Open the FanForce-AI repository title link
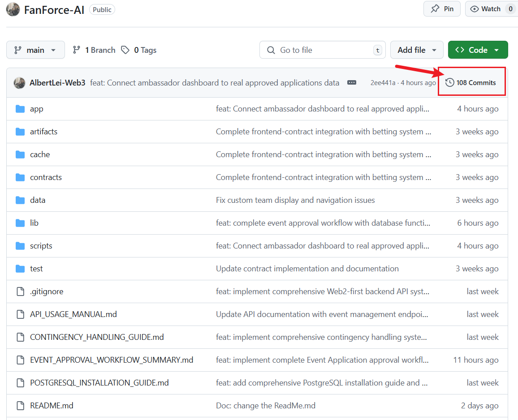Viewport: 518px width, 420px height. (x=54, y=10)
